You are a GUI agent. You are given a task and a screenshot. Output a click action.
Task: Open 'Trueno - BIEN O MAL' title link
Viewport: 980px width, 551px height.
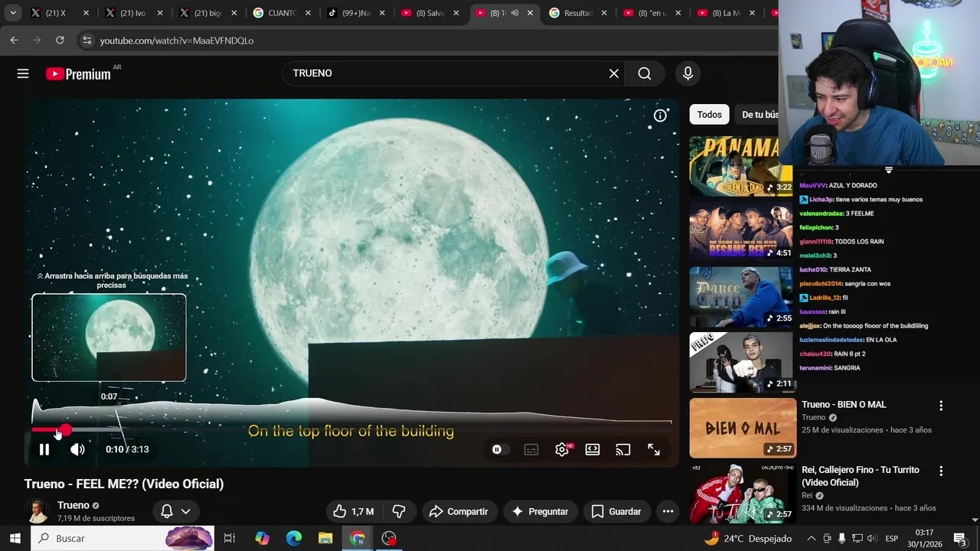tap(844, 405)
